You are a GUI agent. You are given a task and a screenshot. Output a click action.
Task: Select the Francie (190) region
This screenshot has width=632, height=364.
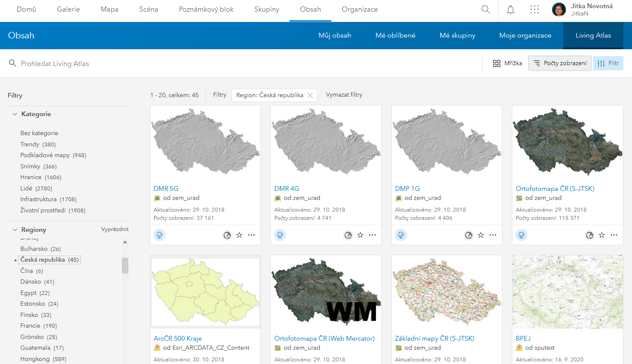pos(38,326)
